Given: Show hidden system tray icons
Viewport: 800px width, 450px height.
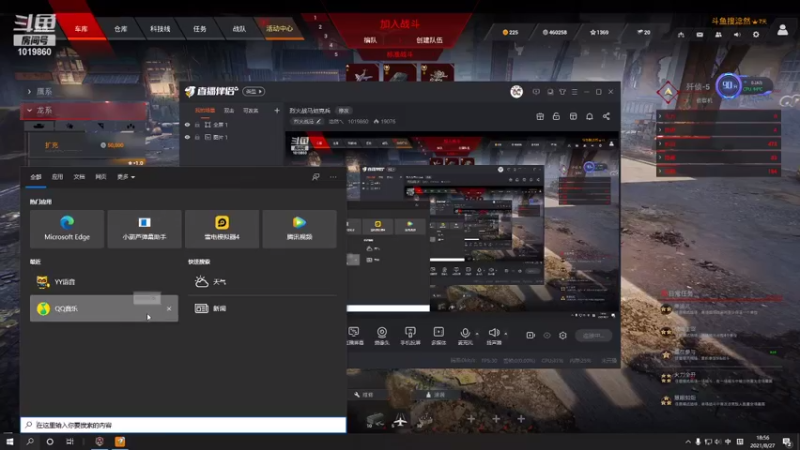Looking at the screenshot, I should coord(688,442).
